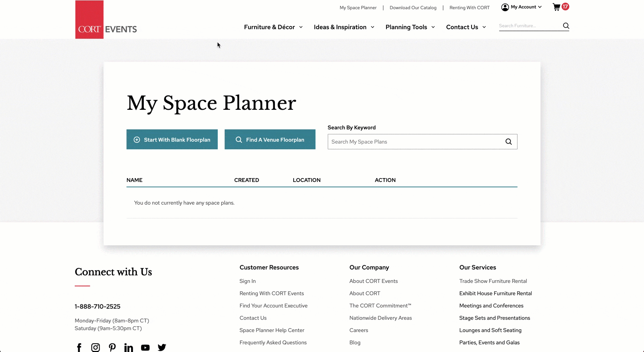This screenshot has width=644, height=352.
Task: Open Space Planner Help Center link
Action: pyautogui.click(x=272, y=330)
